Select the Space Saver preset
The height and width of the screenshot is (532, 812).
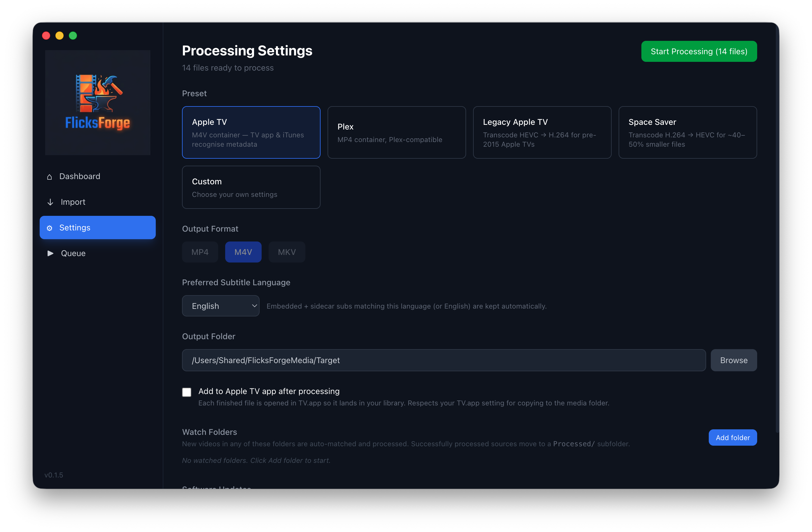click(x=688, y=132)
